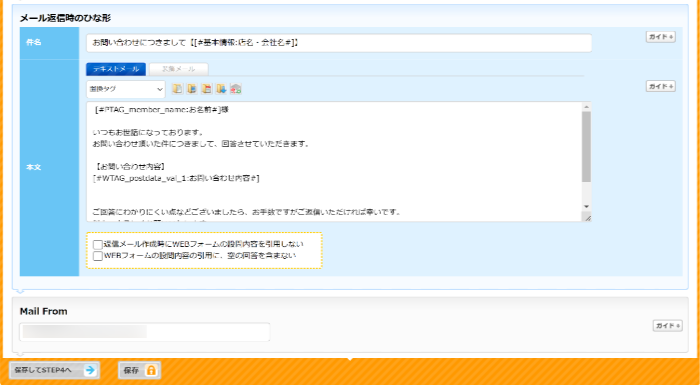
Task: Click the Mail From heading
Action: (x=43, y=311)
